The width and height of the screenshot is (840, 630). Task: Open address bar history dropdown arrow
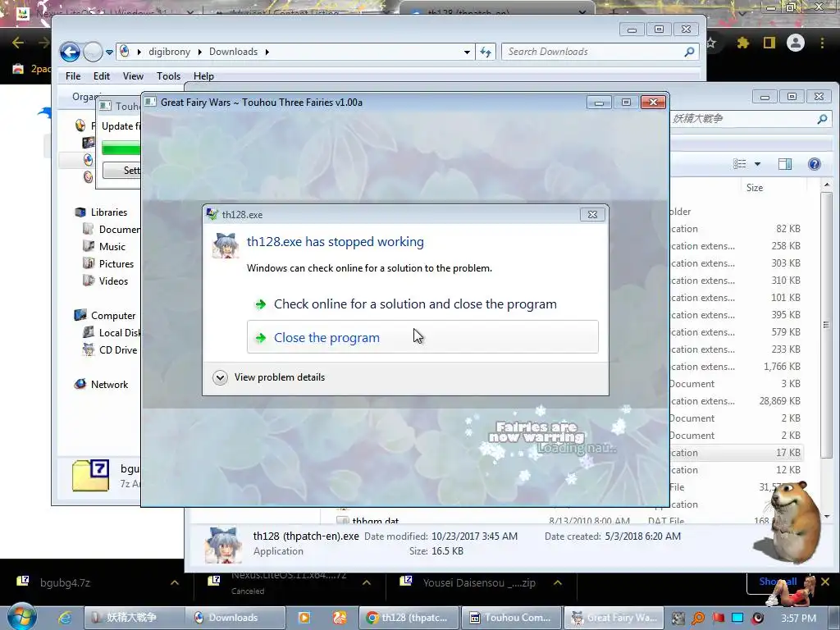coord(467,52)
